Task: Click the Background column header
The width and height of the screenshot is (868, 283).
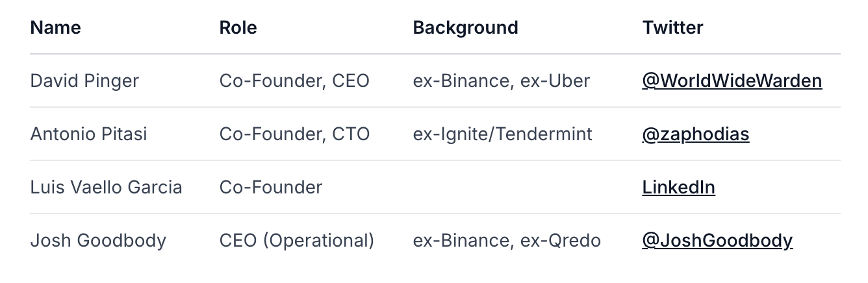Action: coord(465,27)
